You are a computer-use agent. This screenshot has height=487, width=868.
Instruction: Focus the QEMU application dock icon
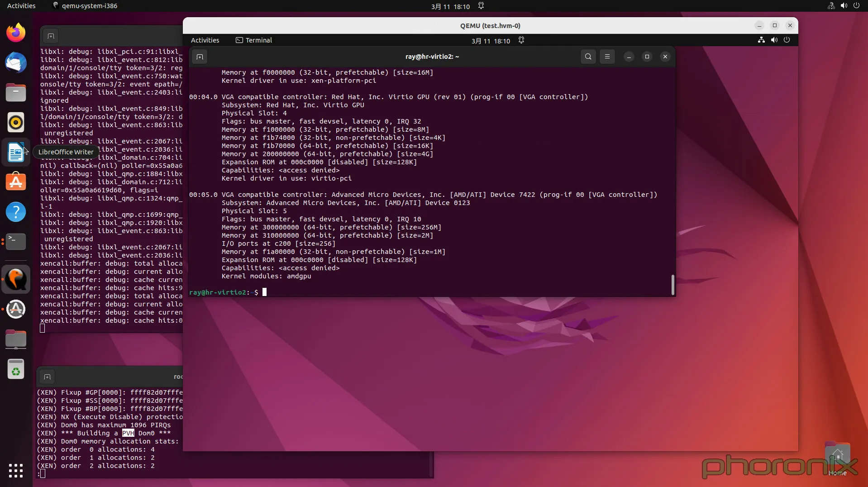(16, 279)
